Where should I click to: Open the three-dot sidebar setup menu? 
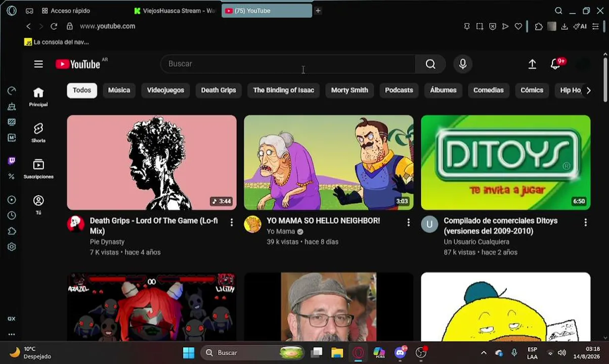(x=11, y=334)
